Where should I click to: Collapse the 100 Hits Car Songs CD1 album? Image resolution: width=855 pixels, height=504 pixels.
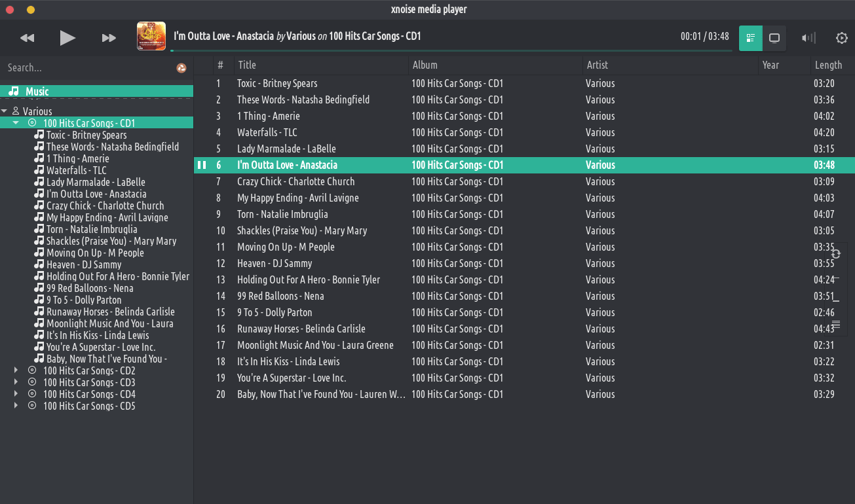16,123
